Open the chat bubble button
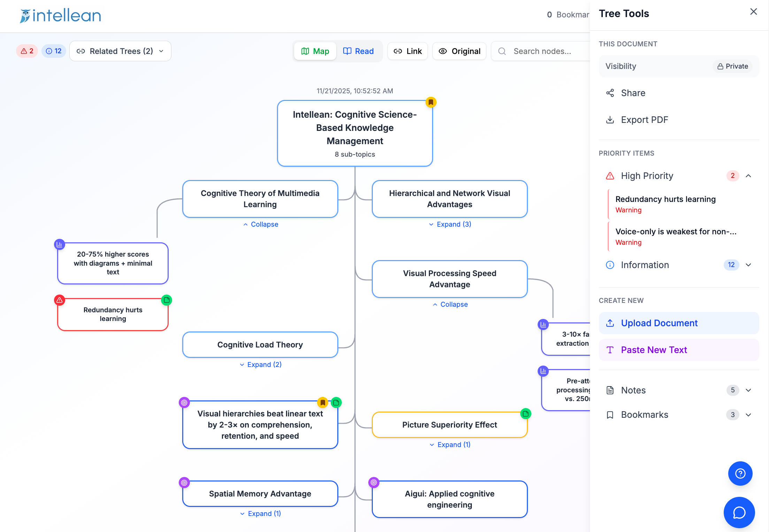The height and width of the screenshot is (532, 769). (739, 513)
